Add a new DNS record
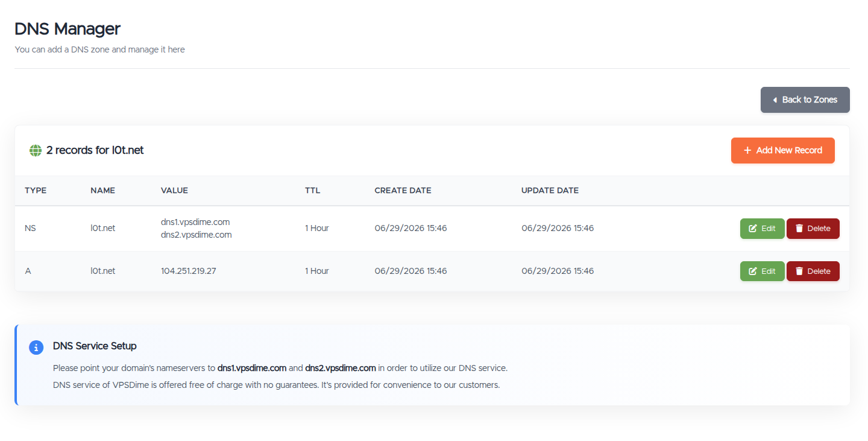868x441 pixels. point(782,150)
